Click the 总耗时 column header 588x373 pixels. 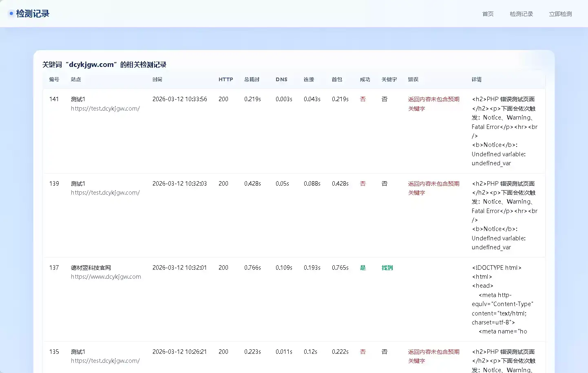coord(252,80)
